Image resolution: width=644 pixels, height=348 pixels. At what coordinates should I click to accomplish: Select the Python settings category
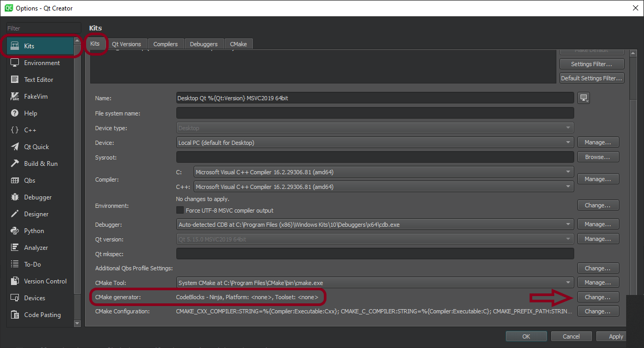click(40, 231)
